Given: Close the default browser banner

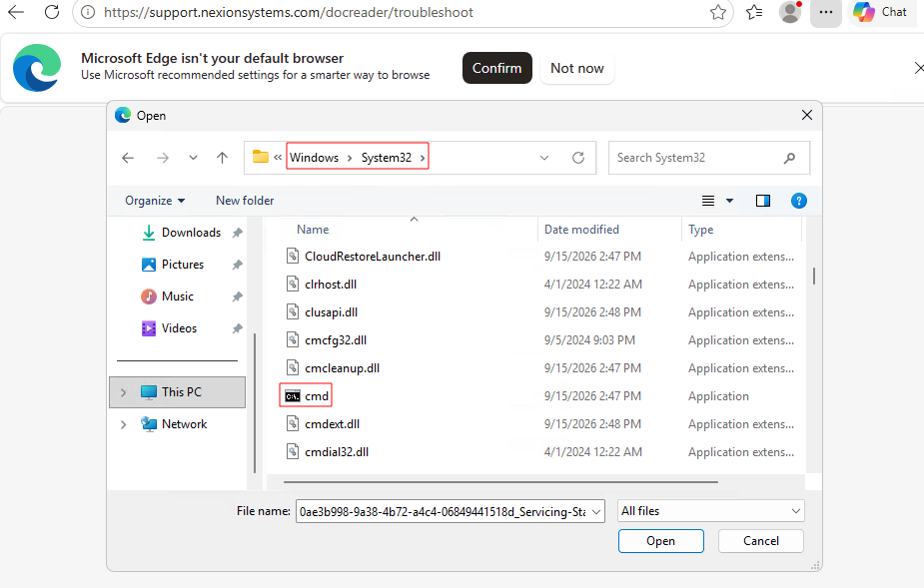Looking at the screenshot, I should coord(918,68).
